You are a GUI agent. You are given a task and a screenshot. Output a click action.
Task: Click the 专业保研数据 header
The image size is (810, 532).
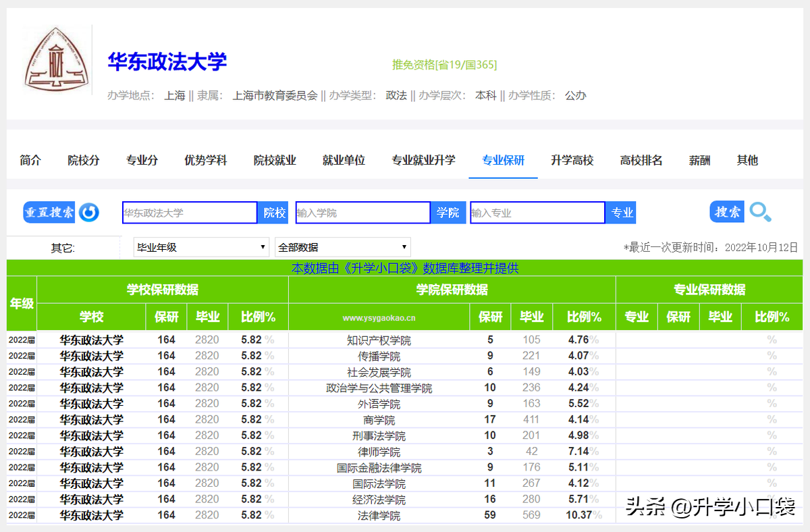pos(709,290)
